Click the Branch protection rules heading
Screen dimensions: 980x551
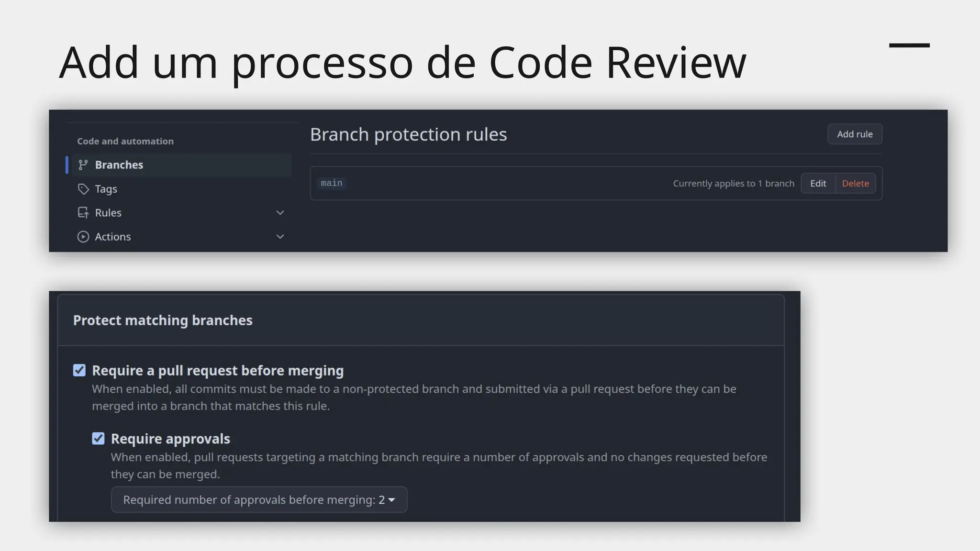tap(408, 135)
